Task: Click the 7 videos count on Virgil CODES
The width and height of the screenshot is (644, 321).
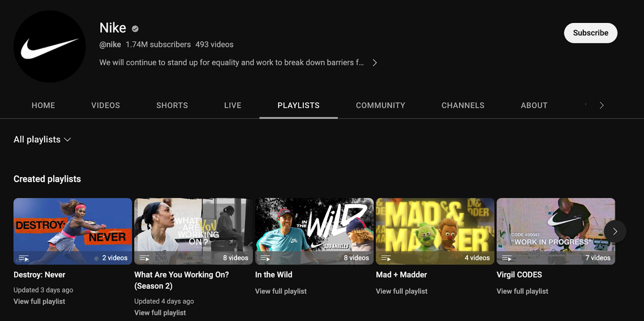Action: tap(598, 258)
